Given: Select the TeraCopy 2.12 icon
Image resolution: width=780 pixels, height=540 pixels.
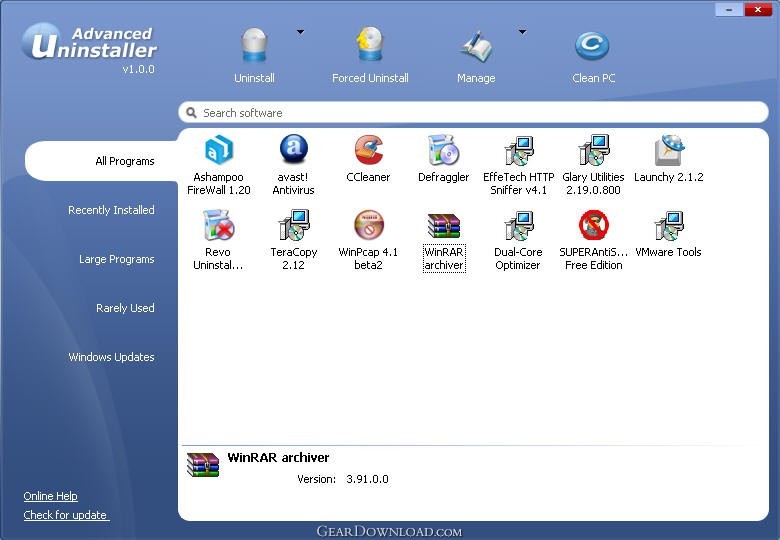Looking at the screenshot, I should (x=293, y=225).
